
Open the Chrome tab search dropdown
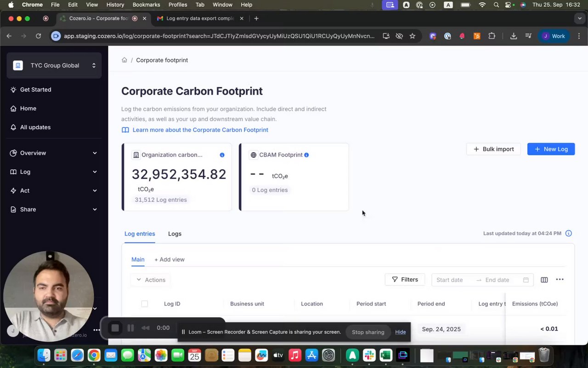tap(579, 18)
